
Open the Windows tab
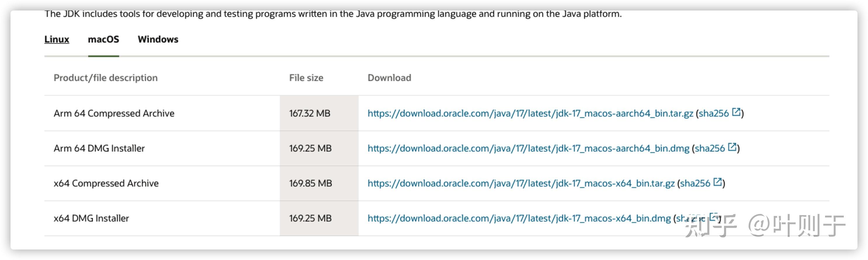[158, 39]
